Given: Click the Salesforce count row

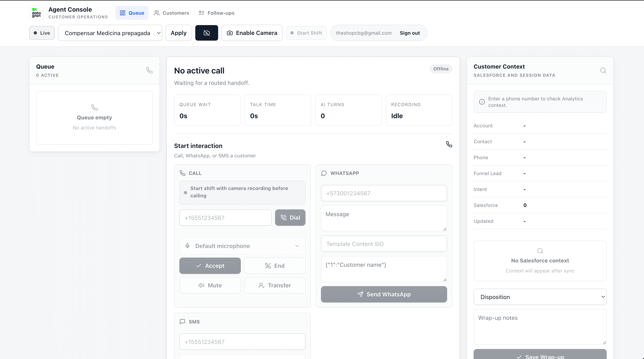Looking at the screenshot, I should [540, 205].
